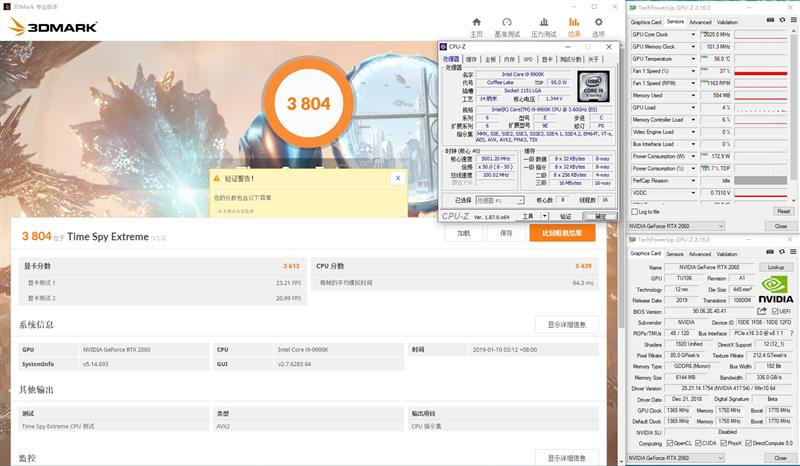Click the Reset button in GPU-Z Sensors
The width and height of the screenshot is (800, 466).
(x=783, y=211)
